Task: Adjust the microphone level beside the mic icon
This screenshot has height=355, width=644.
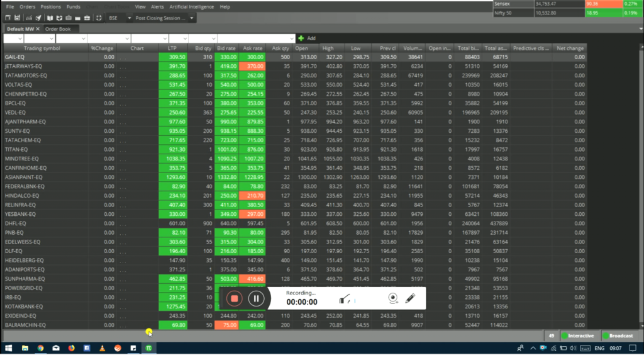Action: [355, 301]
